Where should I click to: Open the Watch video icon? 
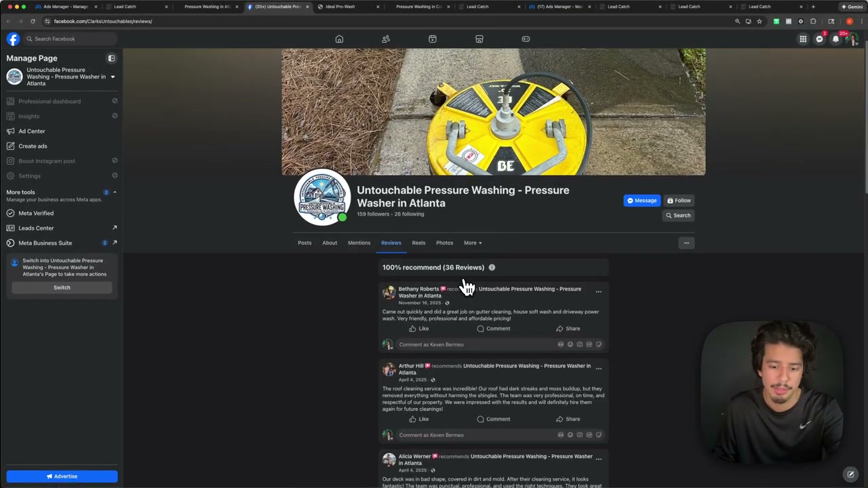pyautogui.click(x=433, y=39)
